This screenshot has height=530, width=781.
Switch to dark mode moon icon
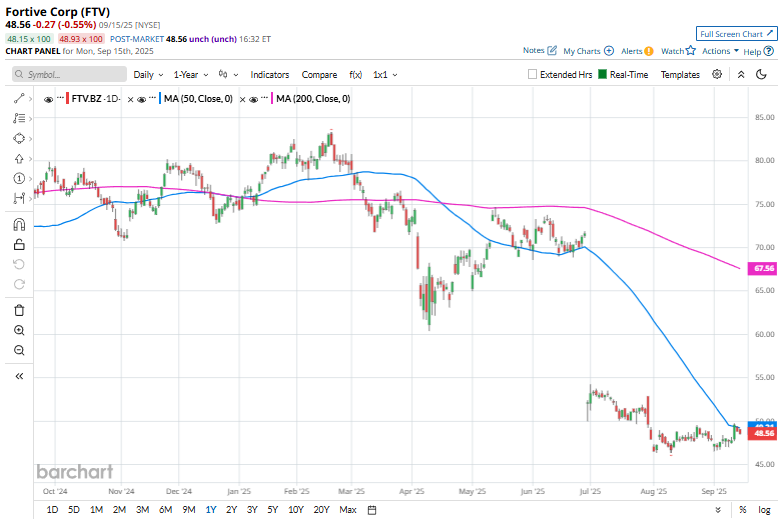761,74
